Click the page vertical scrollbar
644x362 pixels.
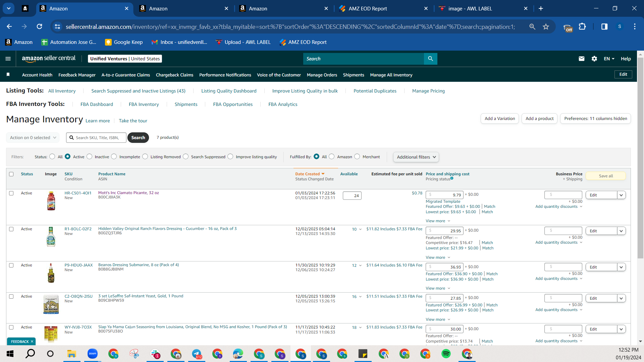pos(640,158)
